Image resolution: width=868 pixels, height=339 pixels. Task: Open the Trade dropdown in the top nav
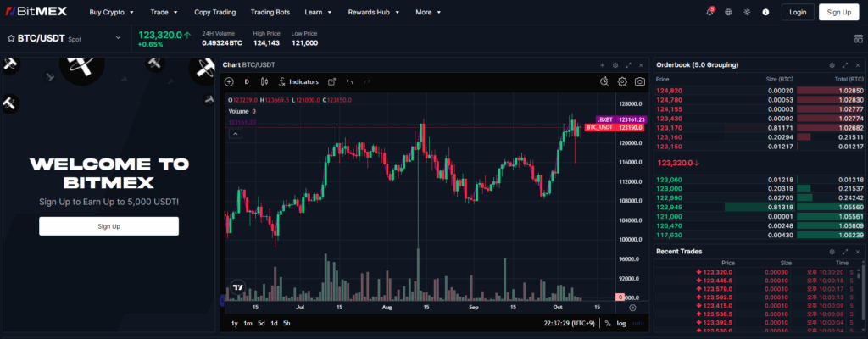click(164, 13)
